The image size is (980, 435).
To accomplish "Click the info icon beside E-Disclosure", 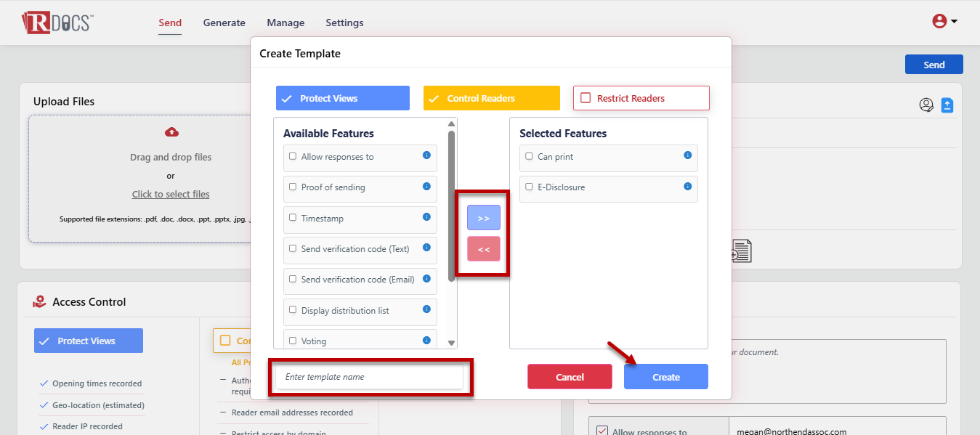I will pyautogui.click(x=687, y=187).
